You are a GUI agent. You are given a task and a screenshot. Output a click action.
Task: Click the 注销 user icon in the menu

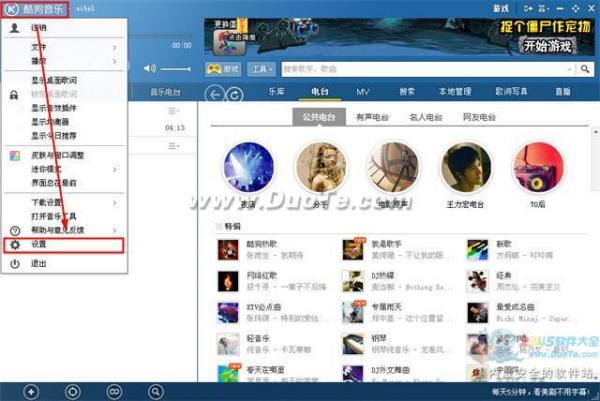pos(15,28)
